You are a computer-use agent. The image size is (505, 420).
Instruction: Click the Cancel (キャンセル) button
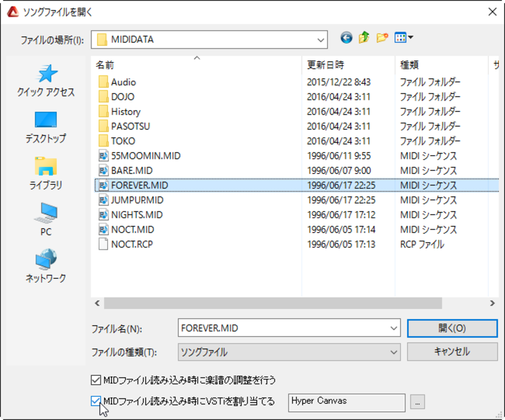(x=452, y=352)
